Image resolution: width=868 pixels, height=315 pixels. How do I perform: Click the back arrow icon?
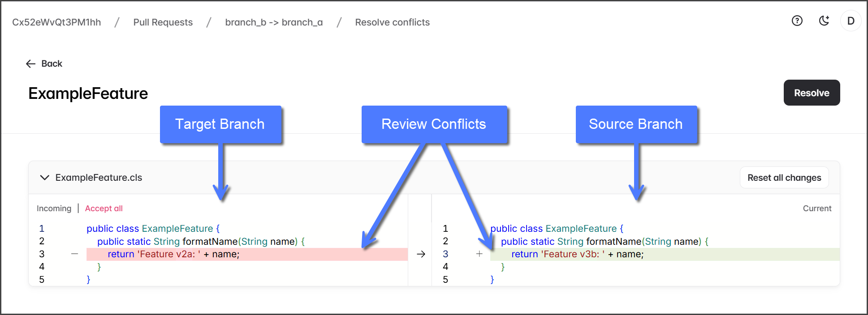tap(30, 64)
